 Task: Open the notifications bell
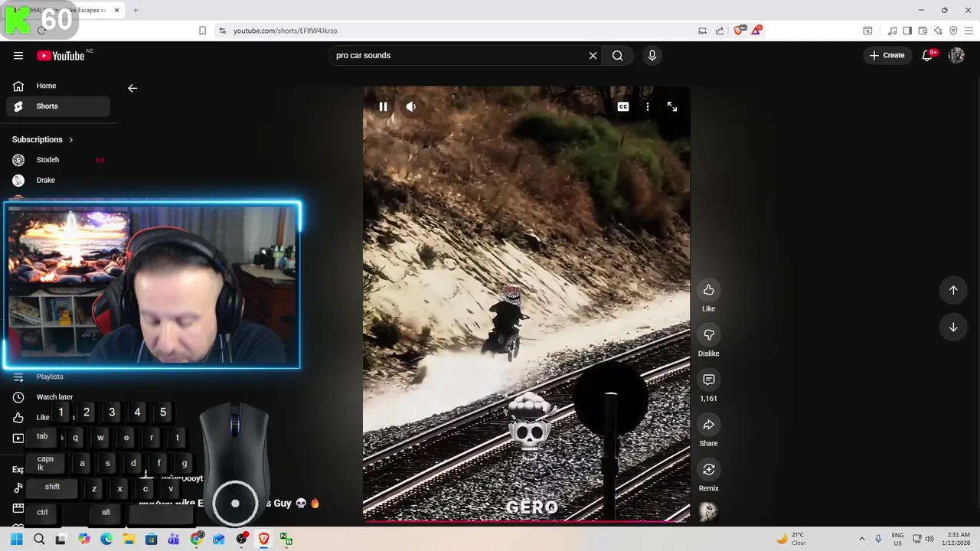(927, 55)
